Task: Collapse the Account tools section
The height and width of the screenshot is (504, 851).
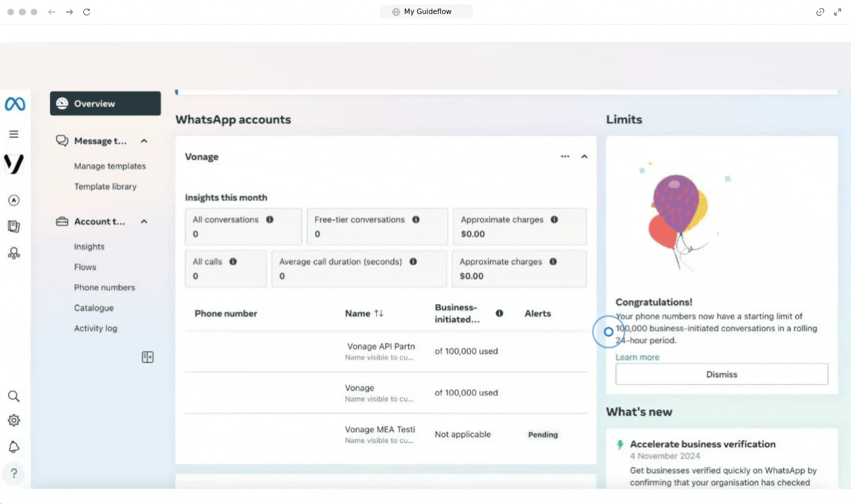Action: (x=144, y=222)
